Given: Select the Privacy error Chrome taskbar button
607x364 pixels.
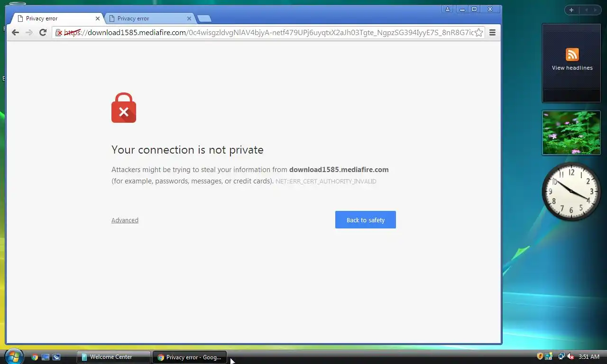Looking at the screenshot, I should point(190,357).
